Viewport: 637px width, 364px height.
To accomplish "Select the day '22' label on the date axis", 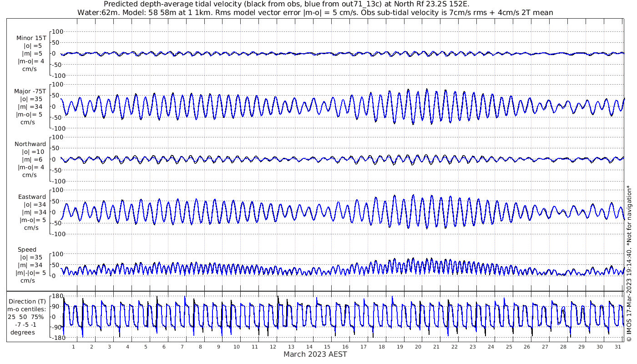I will (x=454, y=347).
